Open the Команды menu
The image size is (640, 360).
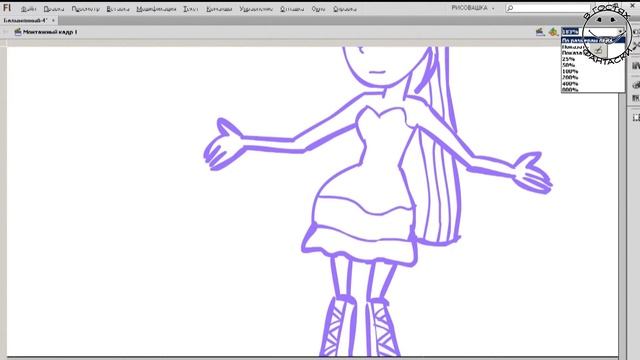(219, 9)
